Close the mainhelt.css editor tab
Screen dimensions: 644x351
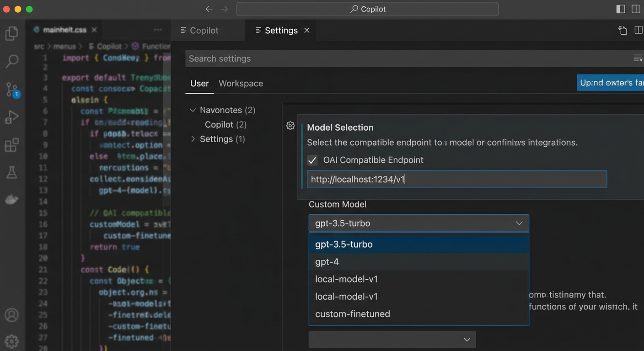[x=94, y=30]
